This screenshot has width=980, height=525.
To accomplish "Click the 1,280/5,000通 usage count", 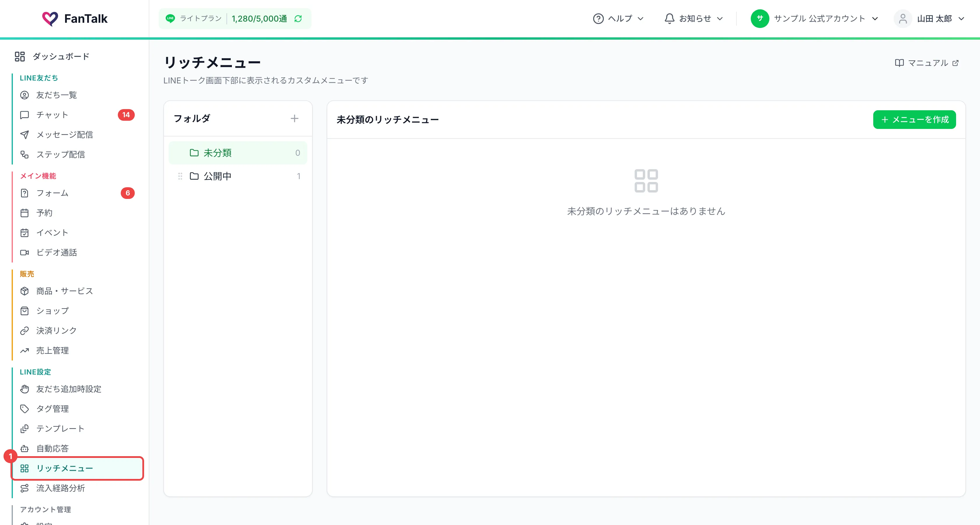I will click(x=260, y=19).
